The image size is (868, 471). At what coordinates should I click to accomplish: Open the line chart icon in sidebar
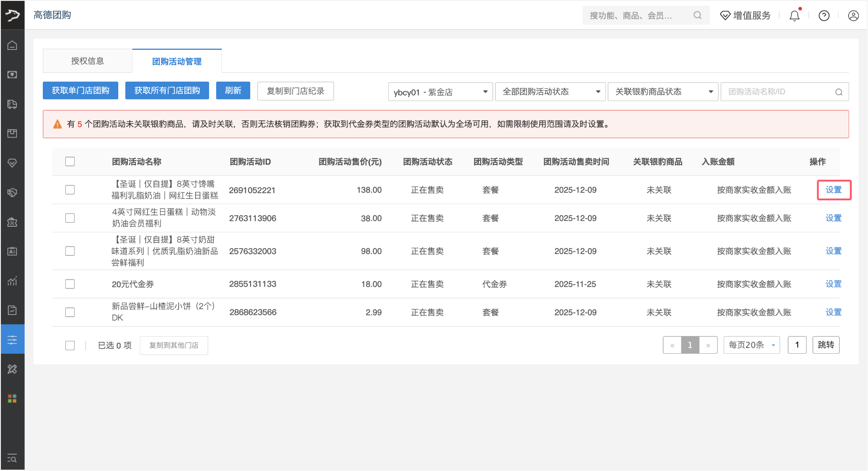(12, 281)
